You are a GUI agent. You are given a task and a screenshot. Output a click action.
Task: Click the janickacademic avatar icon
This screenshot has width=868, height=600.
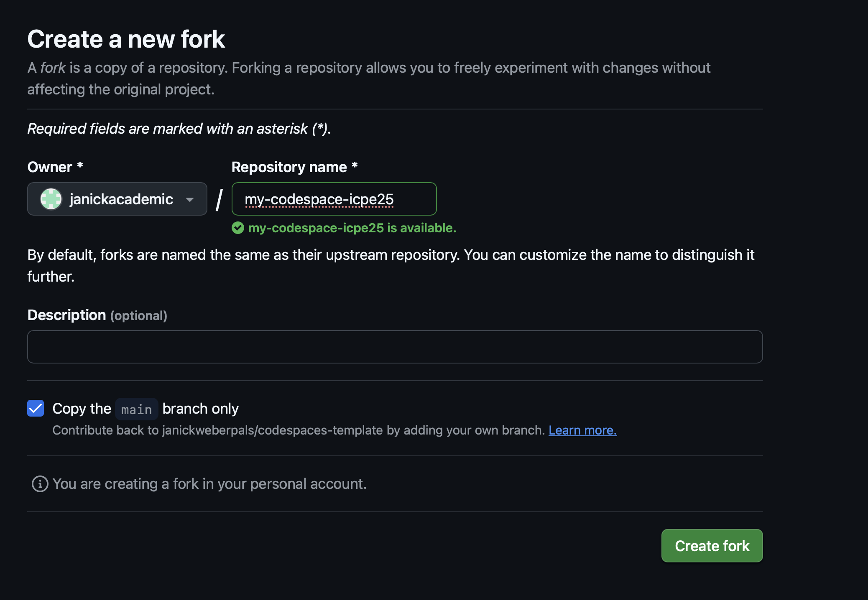[x=51, y=199]
